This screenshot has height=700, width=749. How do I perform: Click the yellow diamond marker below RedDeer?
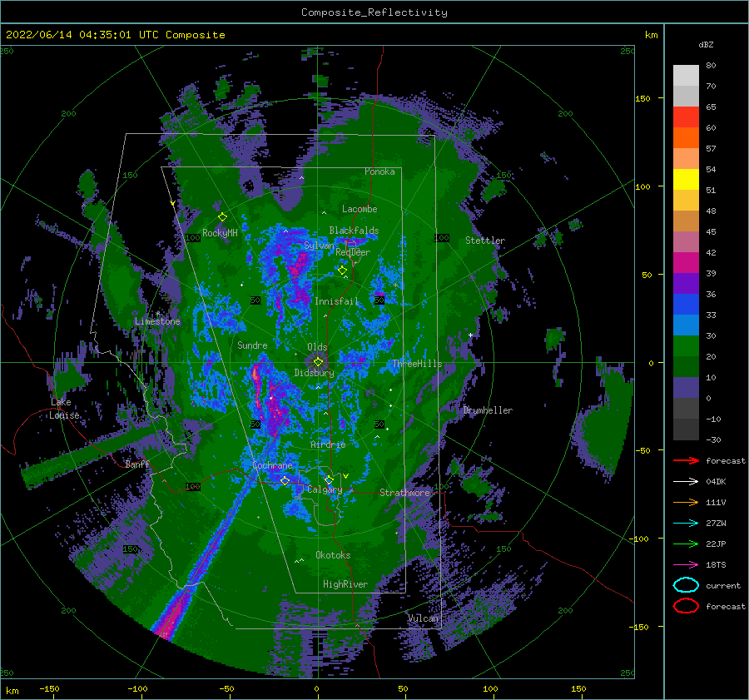click(342, 270)
